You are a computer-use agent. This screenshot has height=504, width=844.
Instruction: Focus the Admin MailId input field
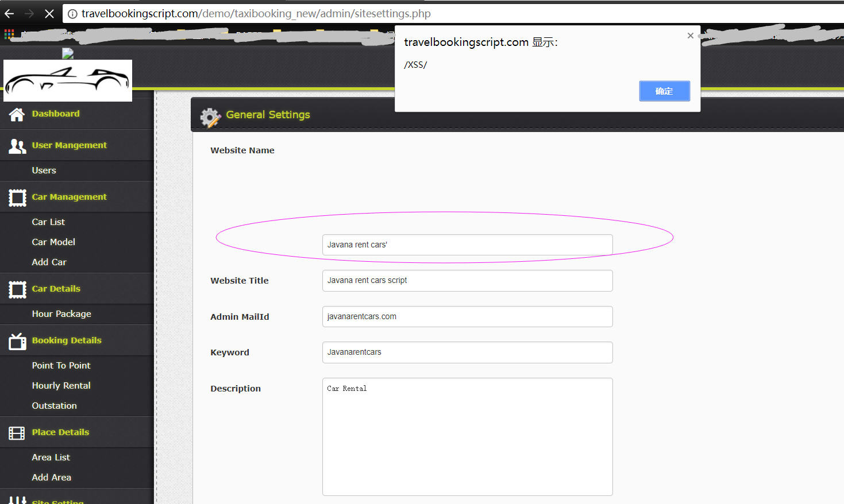[x=468, y=316]
